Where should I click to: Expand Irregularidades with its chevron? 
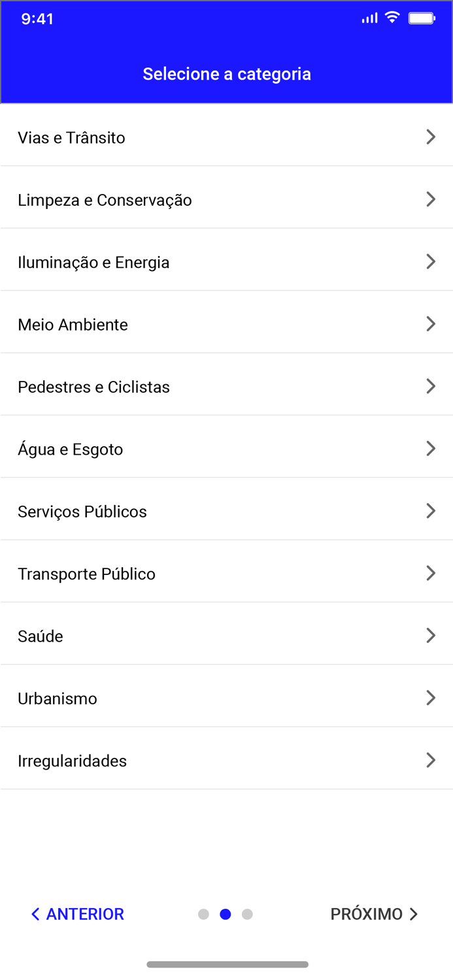(431, 760)
